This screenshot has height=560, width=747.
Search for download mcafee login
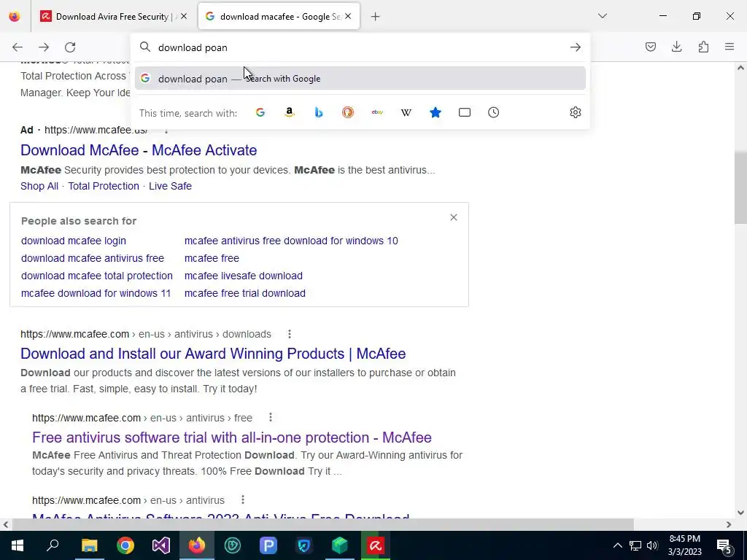click(x=74, y=241)
